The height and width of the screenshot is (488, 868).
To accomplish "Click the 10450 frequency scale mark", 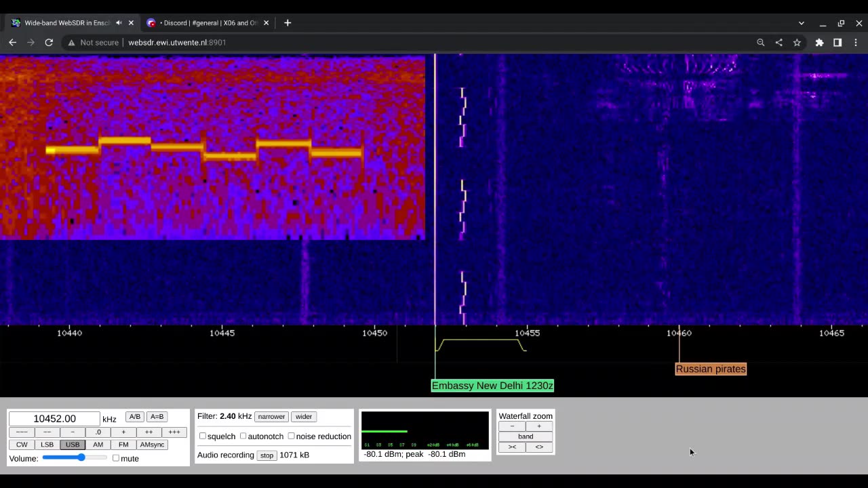I will [374, 333].
